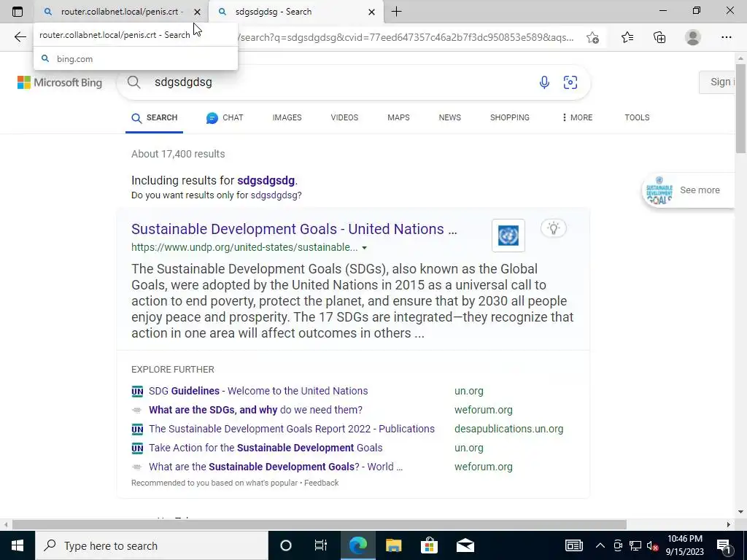Image resolution: width=747 pixels, height=560 pixels.
Task: Click the vertical scrollbar thumb
Action: [x=740, y=109]
